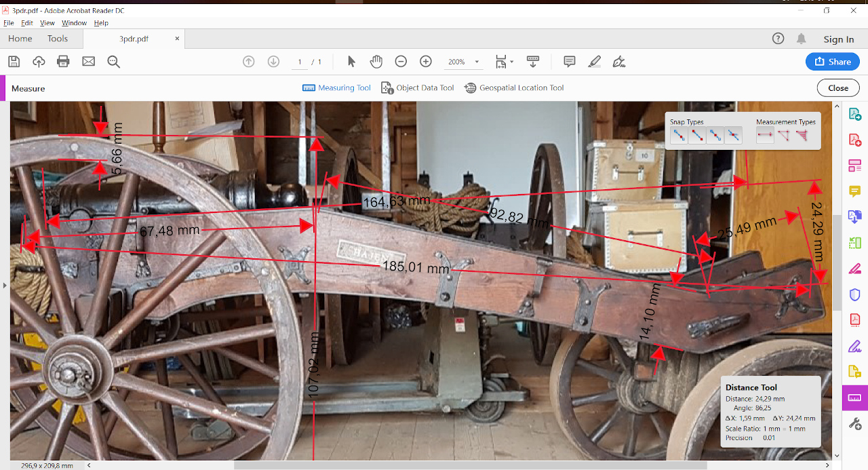Click the Share button
The width and height of the screenshot is (868, 470).
pos(833,62)
